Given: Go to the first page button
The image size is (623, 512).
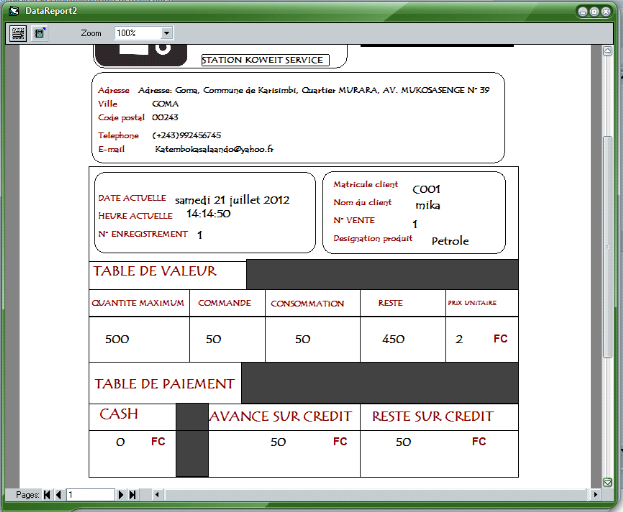Looking at the screenshot, I should point(47,495).
